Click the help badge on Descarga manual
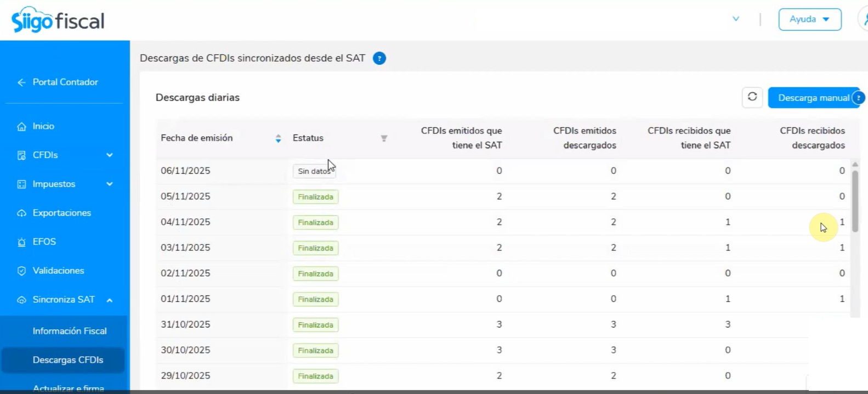 point(859,98)
